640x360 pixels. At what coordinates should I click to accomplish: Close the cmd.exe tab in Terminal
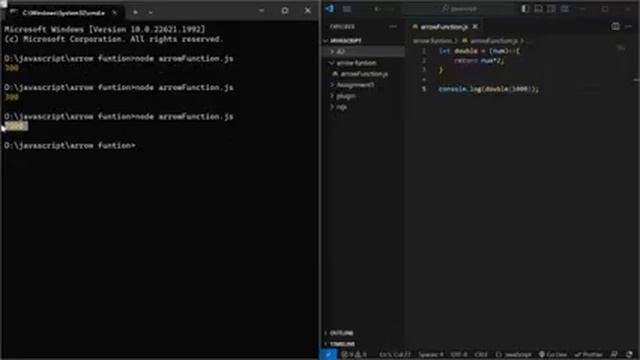(x=115, y=13)
